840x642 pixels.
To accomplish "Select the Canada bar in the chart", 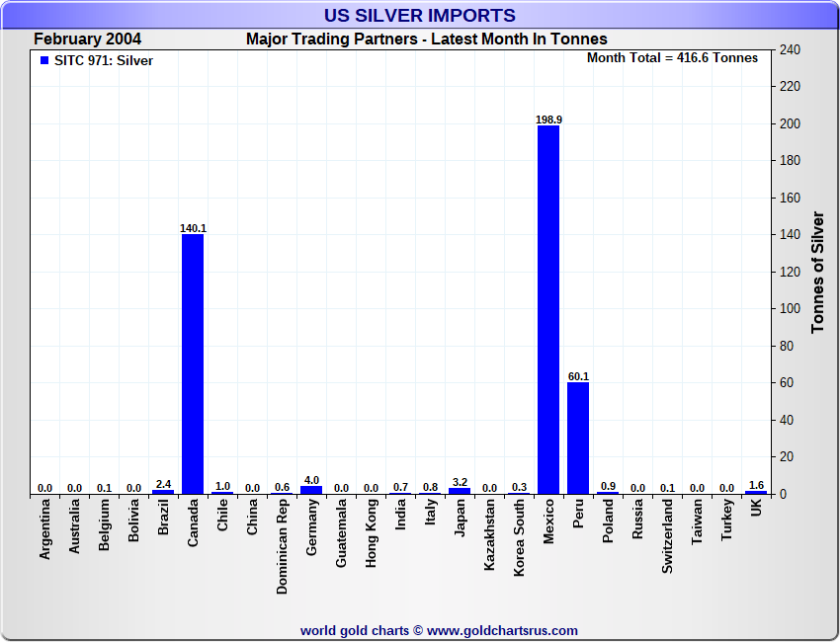I will click(x=193, y=363).
